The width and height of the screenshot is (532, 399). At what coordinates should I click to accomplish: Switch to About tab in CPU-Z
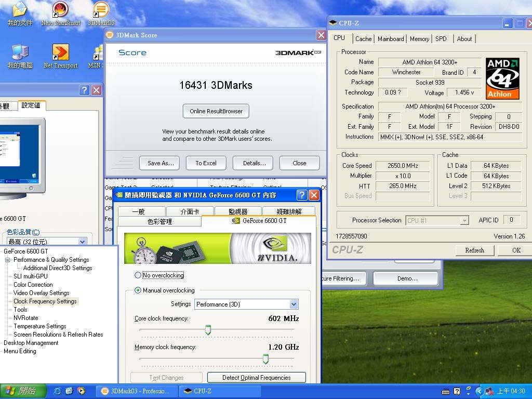[x=464, y=38]
